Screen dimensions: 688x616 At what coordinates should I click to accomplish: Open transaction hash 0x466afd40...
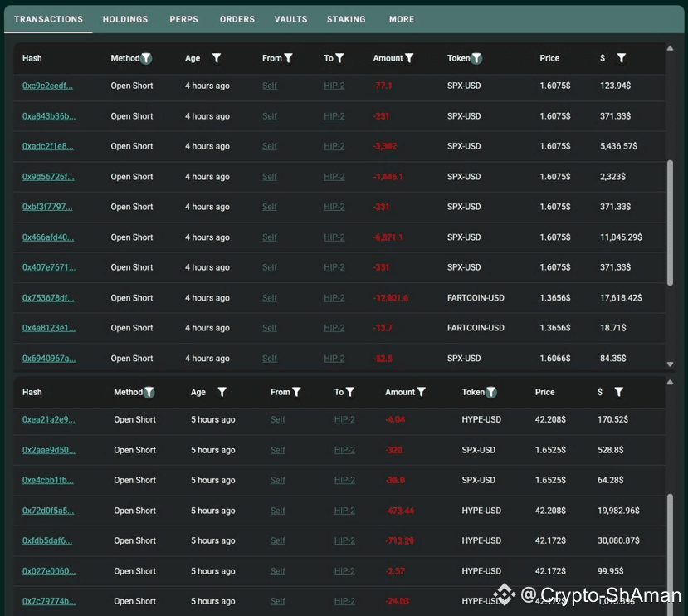coord(48,237)
